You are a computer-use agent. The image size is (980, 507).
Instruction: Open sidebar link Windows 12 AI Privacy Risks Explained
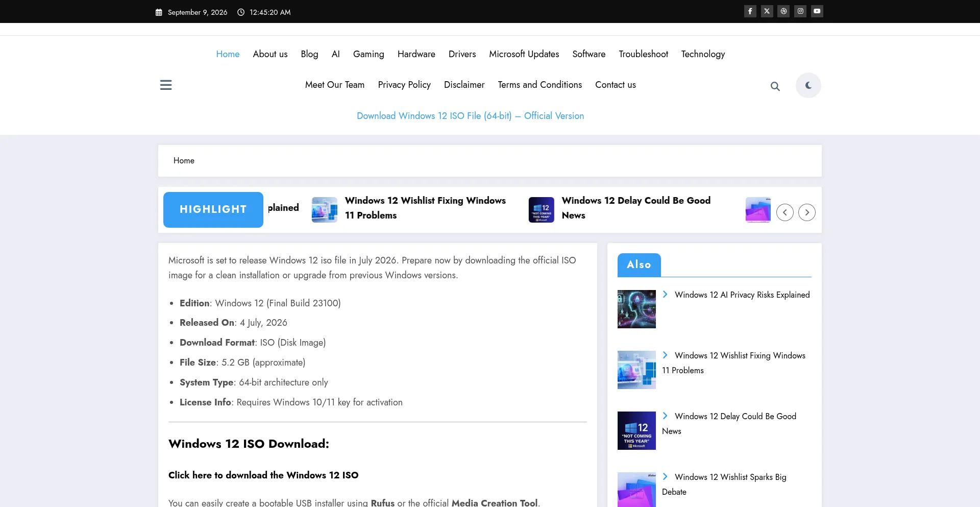tap(742, 295)
